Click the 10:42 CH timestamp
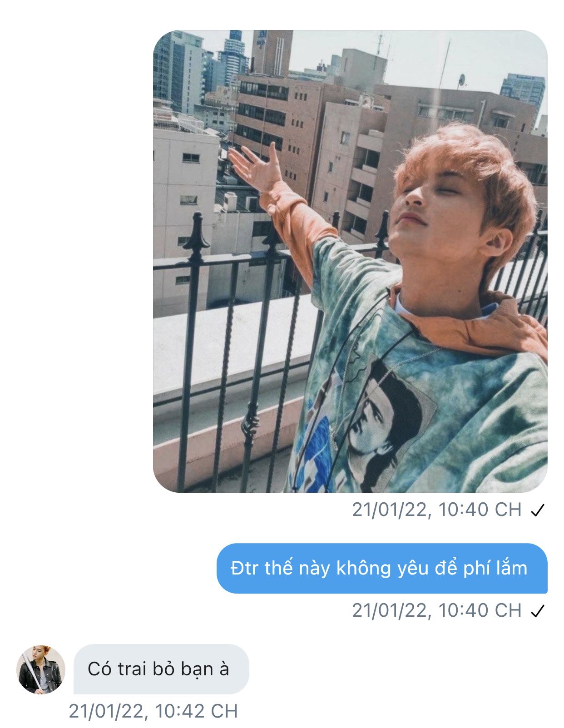The height and width of the screenshot is (728, 564). (153, 711)
